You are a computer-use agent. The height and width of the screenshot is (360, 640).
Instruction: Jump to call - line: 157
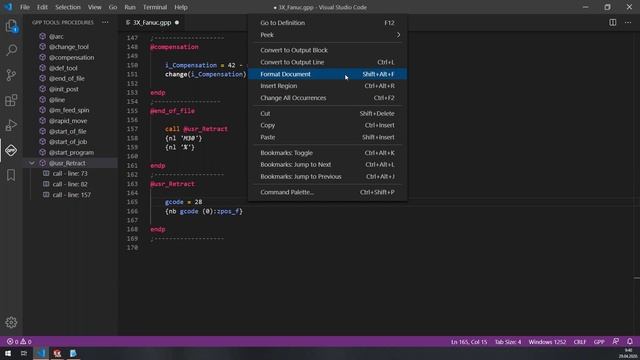pos(71,195)
